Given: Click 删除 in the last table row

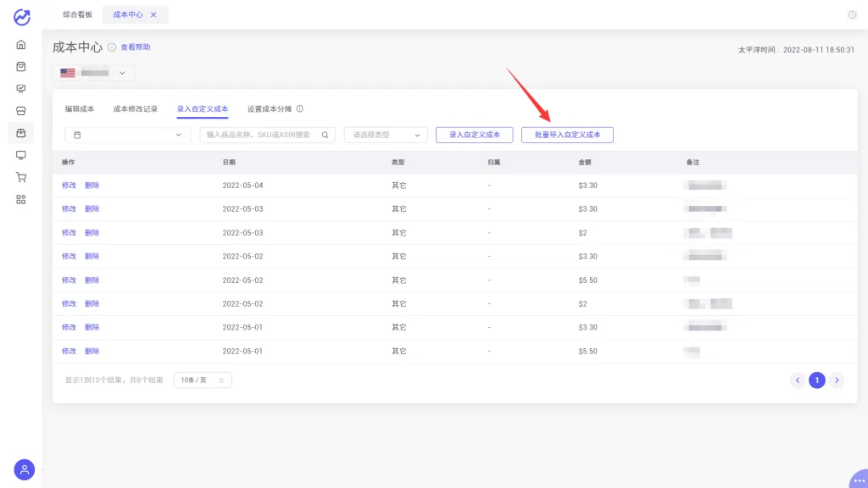Looking at the screenshot, I should click(92, 351).
